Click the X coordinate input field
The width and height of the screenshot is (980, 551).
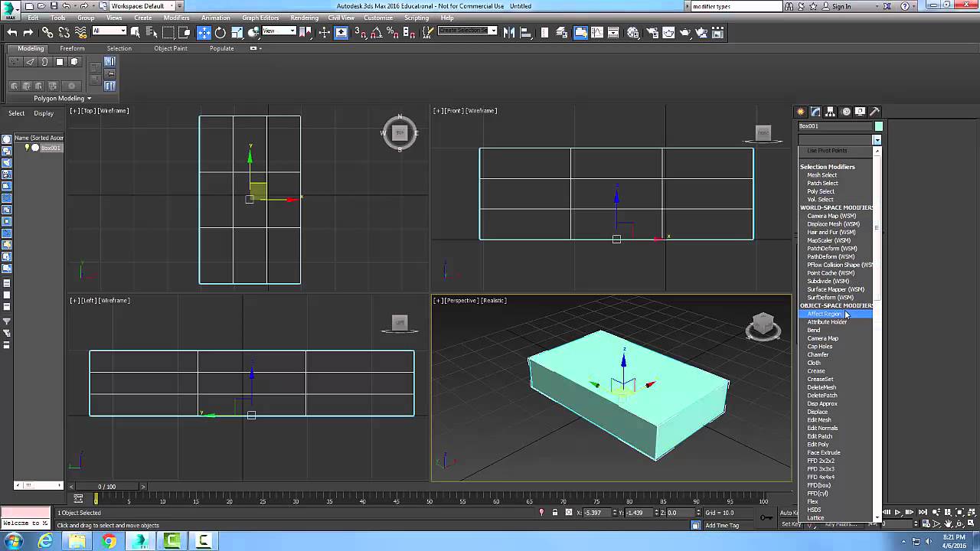pos(597,513)
